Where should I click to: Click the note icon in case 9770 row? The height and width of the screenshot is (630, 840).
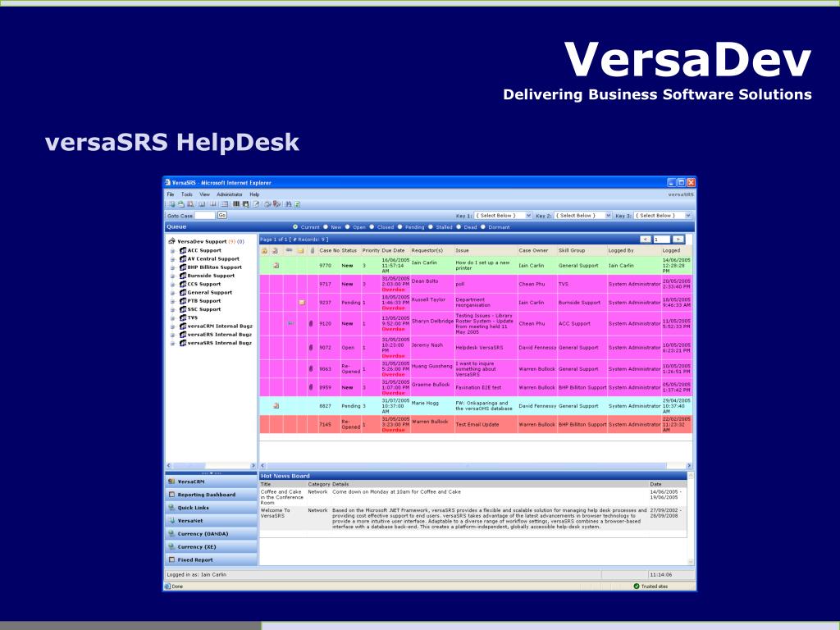coord(276,265)
